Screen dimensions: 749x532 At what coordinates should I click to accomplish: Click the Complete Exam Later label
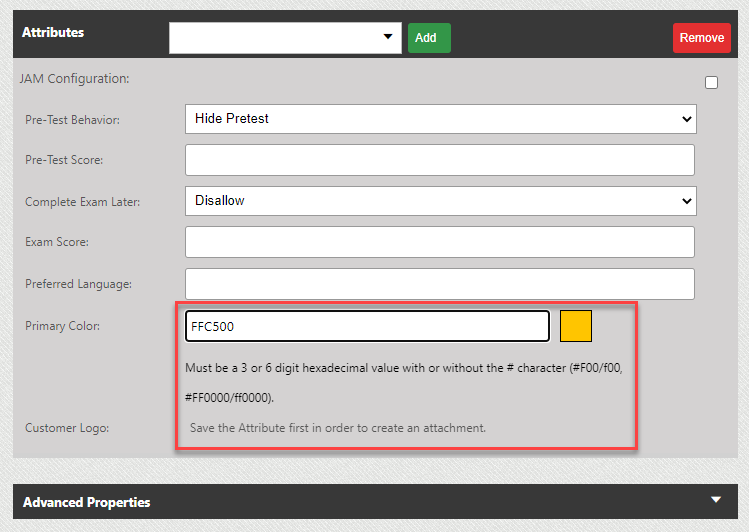[82, 202]
